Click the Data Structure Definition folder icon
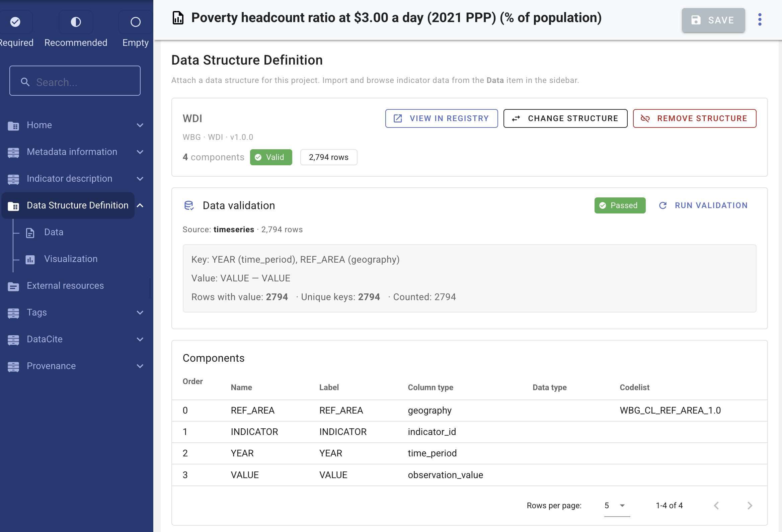This screenshot has height=532, width=782. 13,206
